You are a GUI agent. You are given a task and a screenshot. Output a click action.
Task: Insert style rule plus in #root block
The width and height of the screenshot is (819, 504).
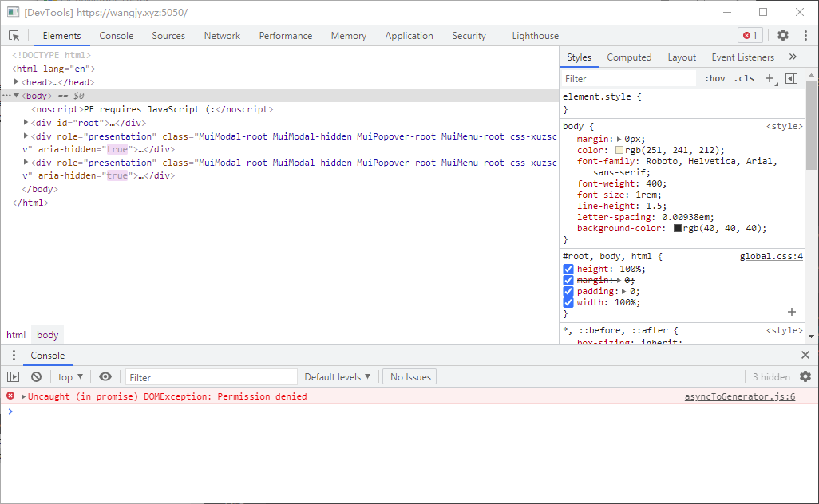click(792, 312)
